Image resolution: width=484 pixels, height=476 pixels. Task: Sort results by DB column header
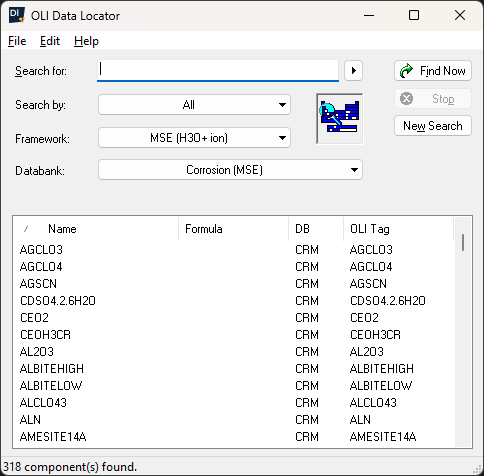pos(316,229)
